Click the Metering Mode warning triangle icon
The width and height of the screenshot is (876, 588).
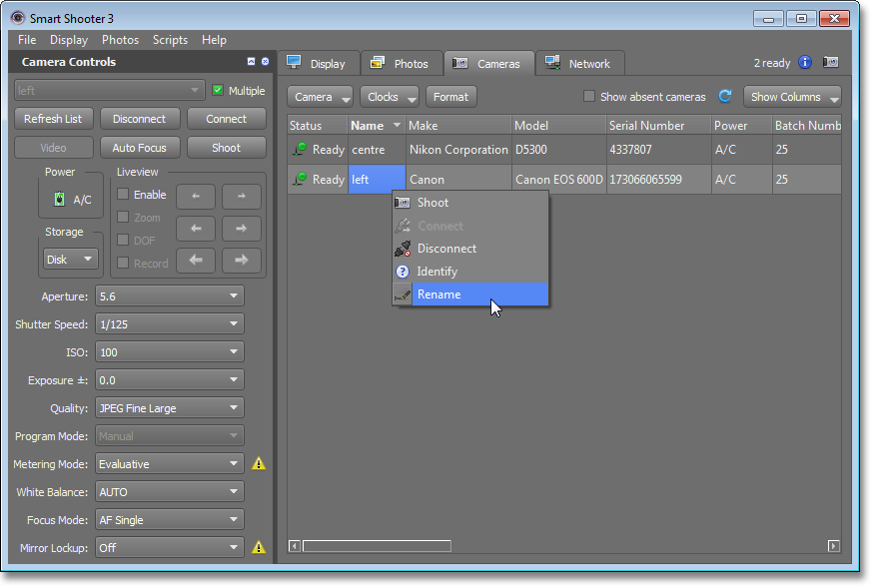(259, 464)
